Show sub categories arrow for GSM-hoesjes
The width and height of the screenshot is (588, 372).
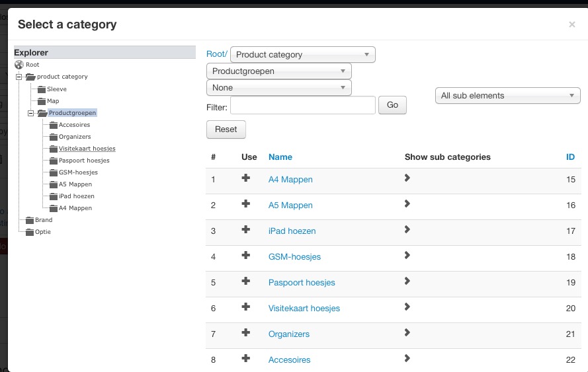pos(407,255)
